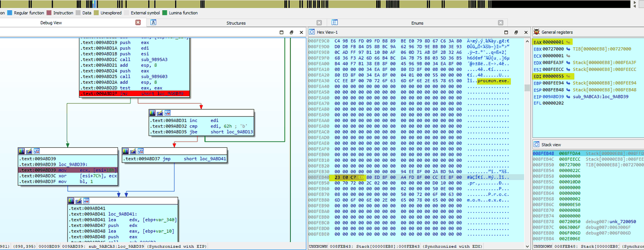Switch to the Enums tab
The image size is (644, 250).
[417, 23]
